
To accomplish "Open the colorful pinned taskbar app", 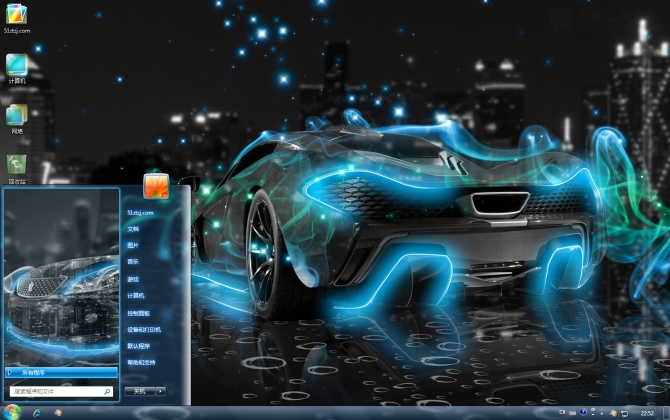I will tap(58, 413).
